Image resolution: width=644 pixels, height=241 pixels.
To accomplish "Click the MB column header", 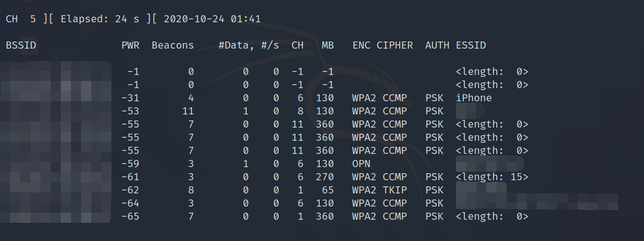I will [327, 46].
